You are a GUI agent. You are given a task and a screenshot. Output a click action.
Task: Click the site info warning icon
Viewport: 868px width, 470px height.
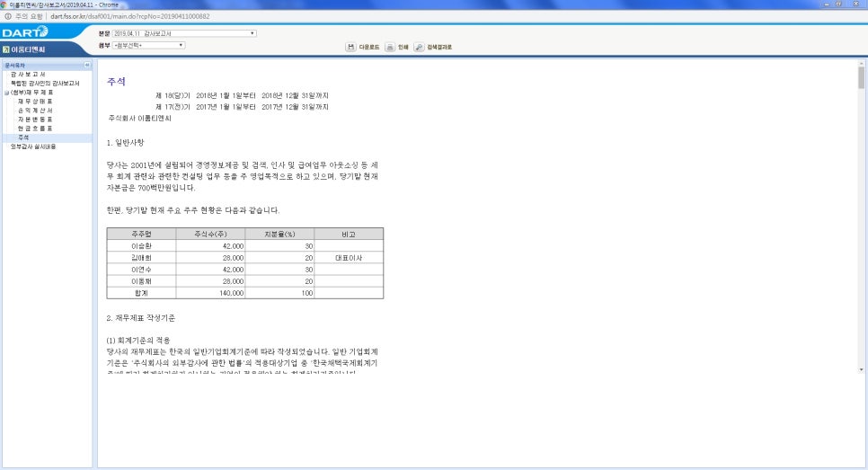[x=8, y=16]
